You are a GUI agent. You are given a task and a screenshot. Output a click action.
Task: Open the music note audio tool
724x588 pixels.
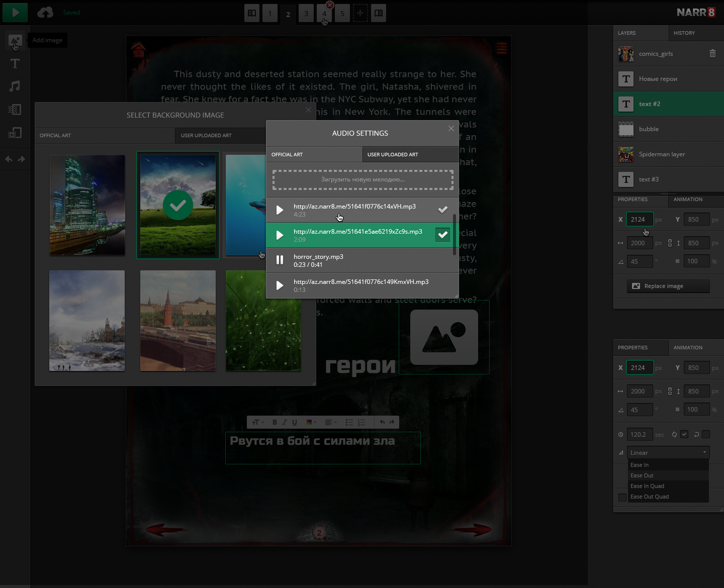[x=15, y=86]
